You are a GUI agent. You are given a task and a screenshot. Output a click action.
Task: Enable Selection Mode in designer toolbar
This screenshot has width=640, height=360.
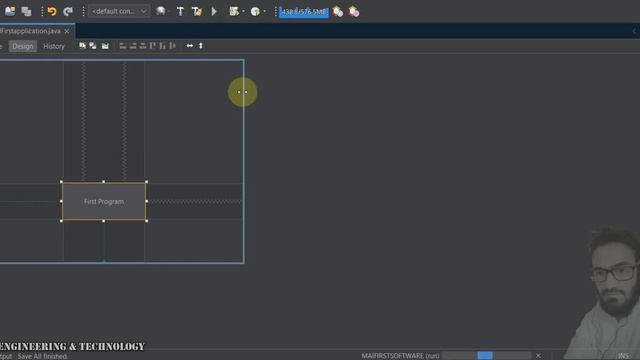[82, 46]
